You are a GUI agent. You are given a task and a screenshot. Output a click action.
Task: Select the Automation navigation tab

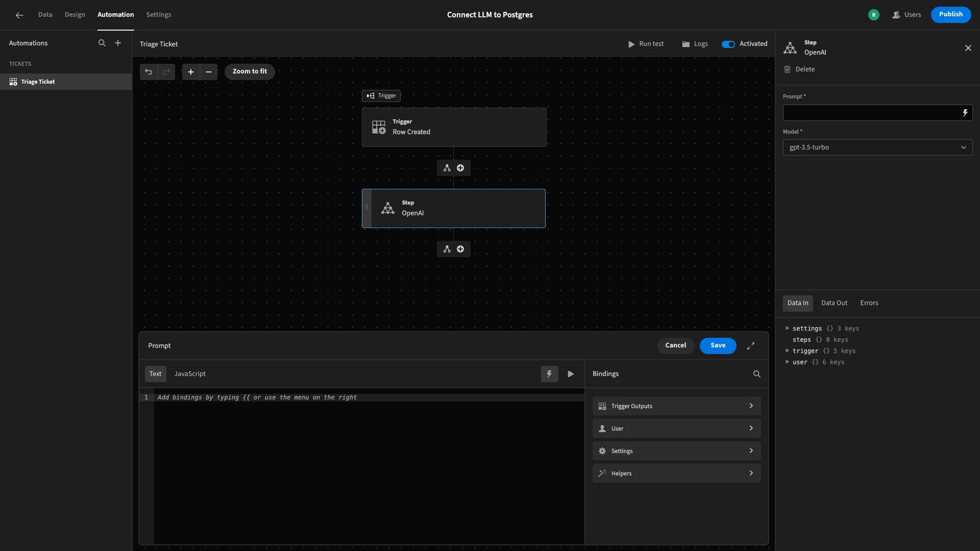pyautogui.click(x=115, y=15)
